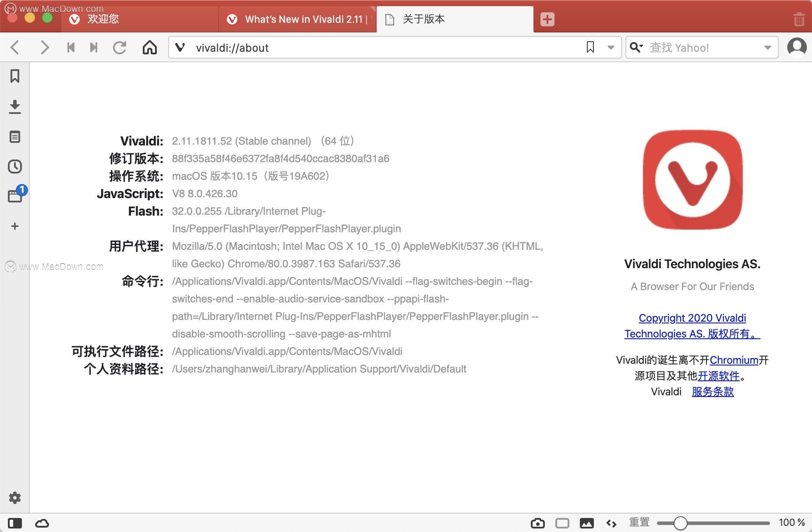Click the 查找 Yahoo! search field
The height and width of the screenshot is (532, 812).
click(x=703, y=47)
